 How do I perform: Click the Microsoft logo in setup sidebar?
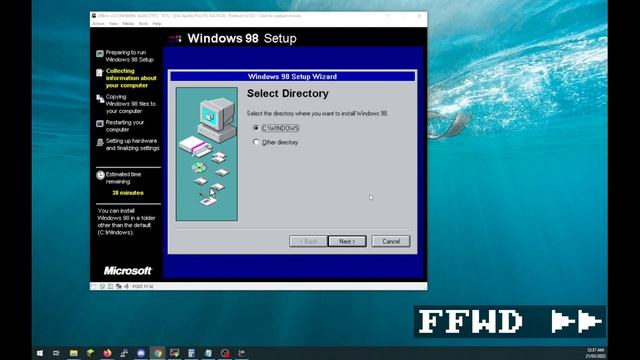point(127,271)
